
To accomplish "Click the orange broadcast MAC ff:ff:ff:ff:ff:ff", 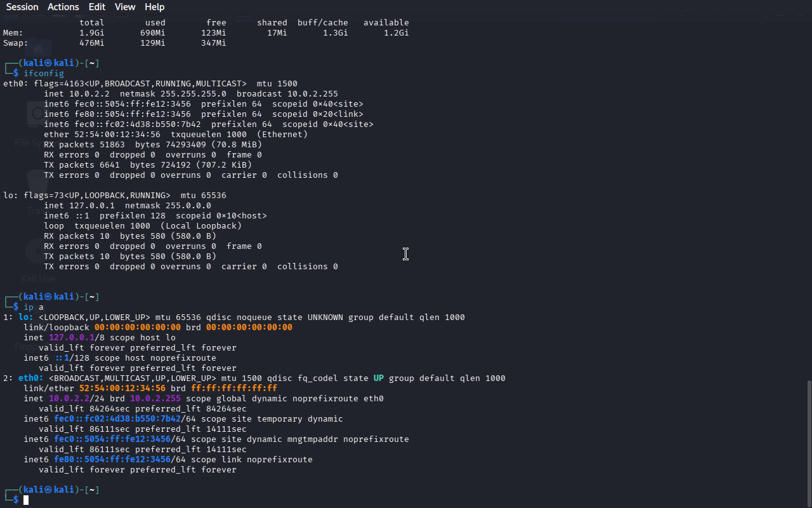I will click(233, 389).
